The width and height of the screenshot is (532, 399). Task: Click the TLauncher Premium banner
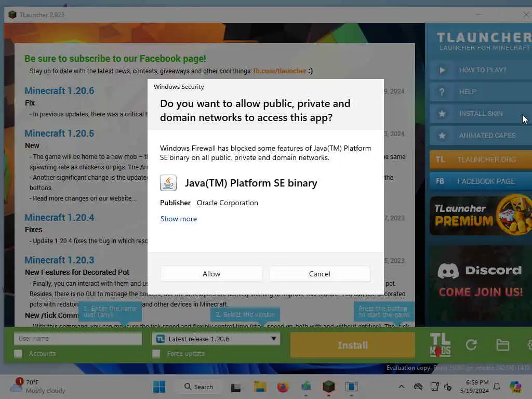click(x=481, y=216)
